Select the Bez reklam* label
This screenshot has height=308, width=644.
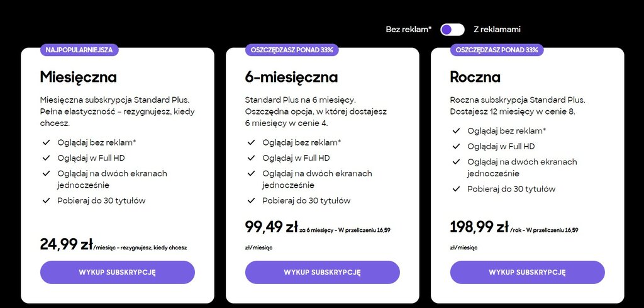409,30
